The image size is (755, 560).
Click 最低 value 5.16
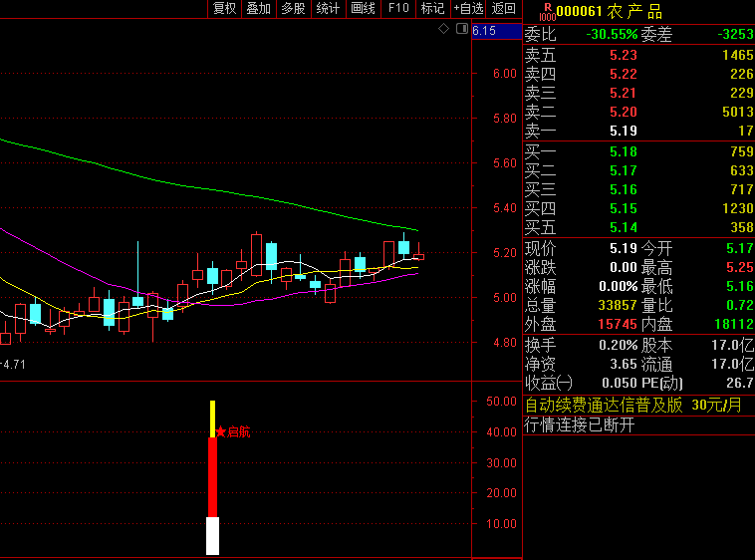(x=740, y=287)
